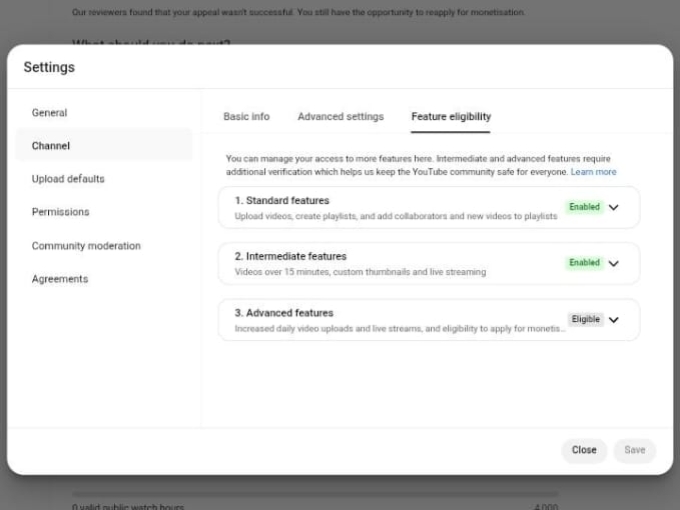Expand the Advanced features chevron

614,320
